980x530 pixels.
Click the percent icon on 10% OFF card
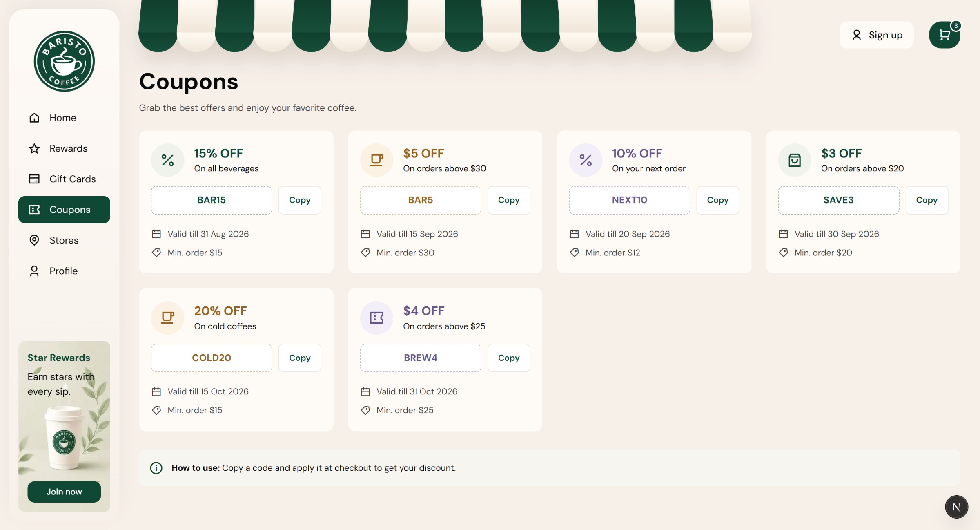click(x=586, y=160)
